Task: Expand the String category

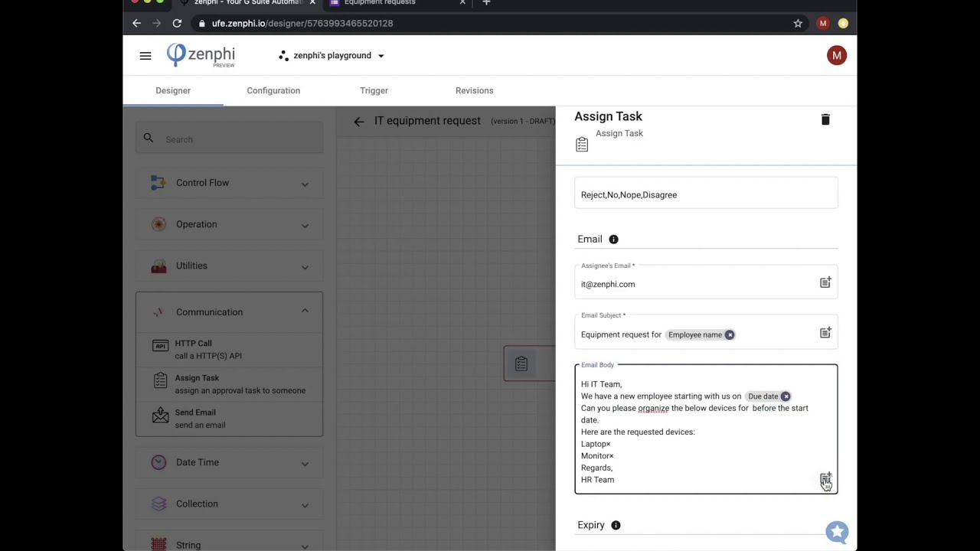Action: [x=229, y=545]
